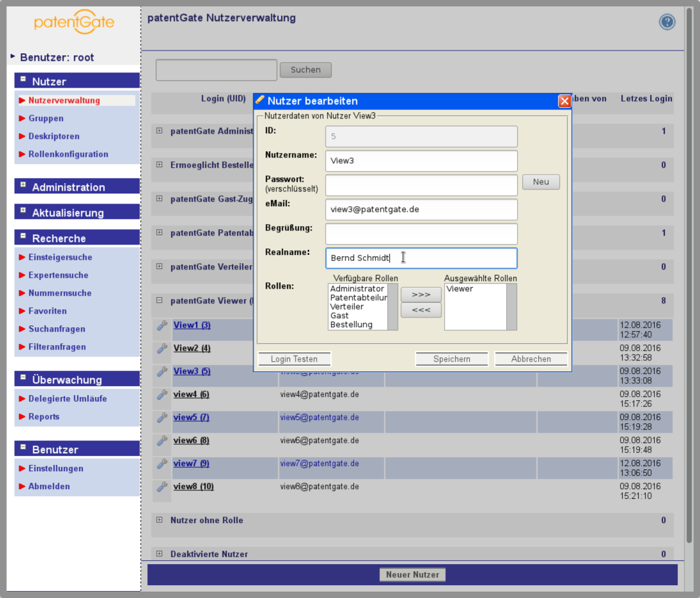Viewport: 700px width, 598px height.
Task: Go to Nummernsuche
Action: [60, 293]
